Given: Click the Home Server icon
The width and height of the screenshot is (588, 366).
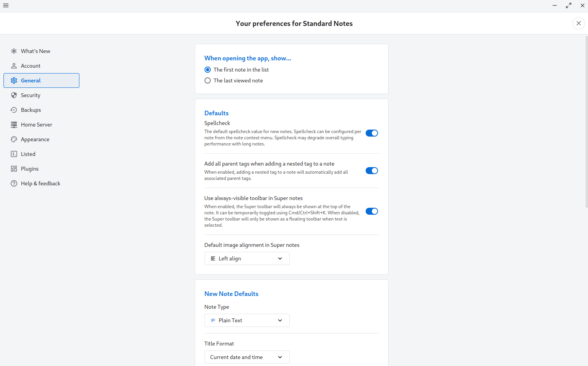Looking at the screenshot, I should 14,125.
